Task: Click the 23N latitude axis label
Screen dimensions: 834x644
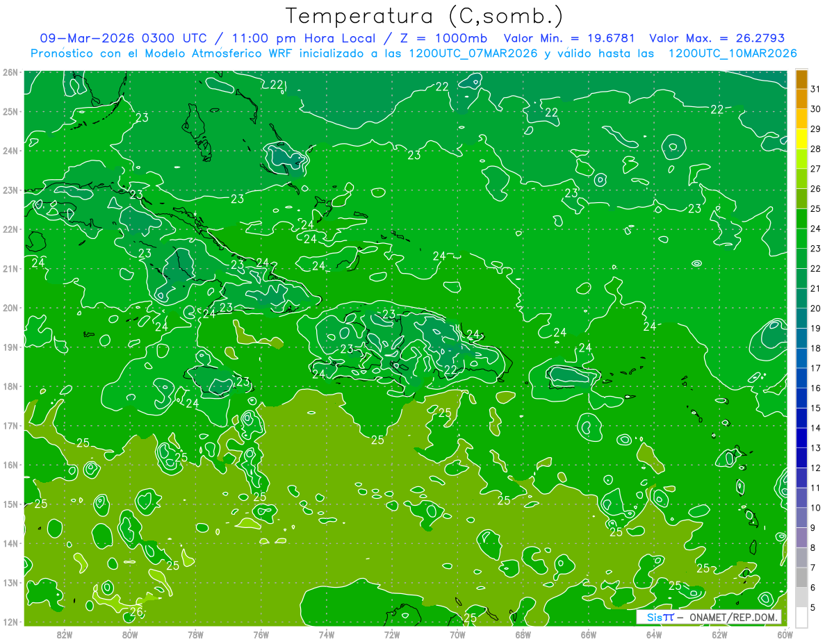Action: [10, 190]
